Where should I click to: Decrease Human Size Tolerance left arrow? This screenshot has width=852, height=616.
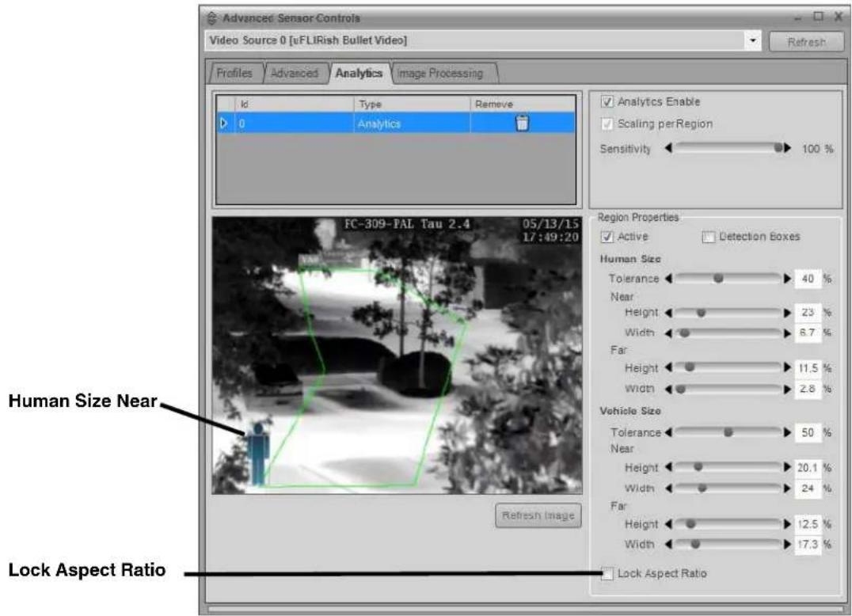[x=668, y=278]
